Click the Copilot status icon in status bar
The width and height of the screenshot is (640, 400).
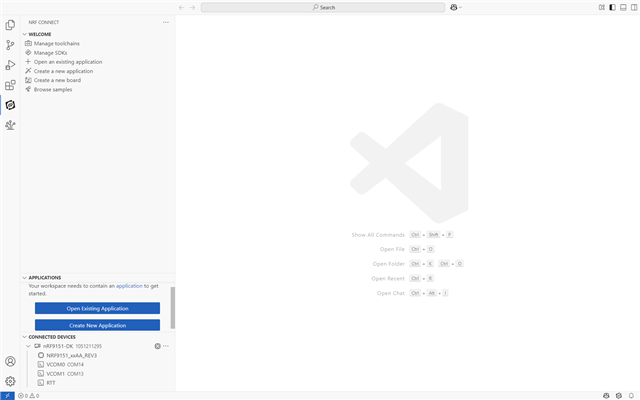tap(607, 396)
